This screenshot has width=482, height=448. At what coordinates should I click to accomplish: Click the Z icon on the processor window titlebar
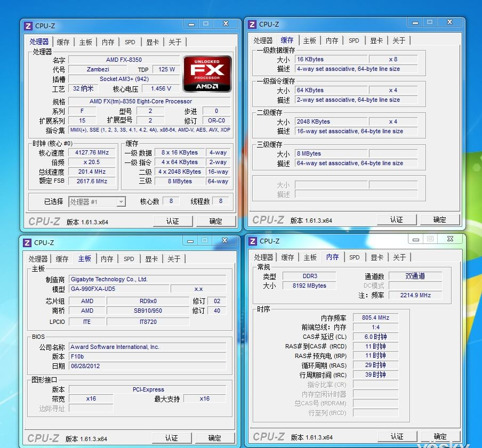coord(28,25)
